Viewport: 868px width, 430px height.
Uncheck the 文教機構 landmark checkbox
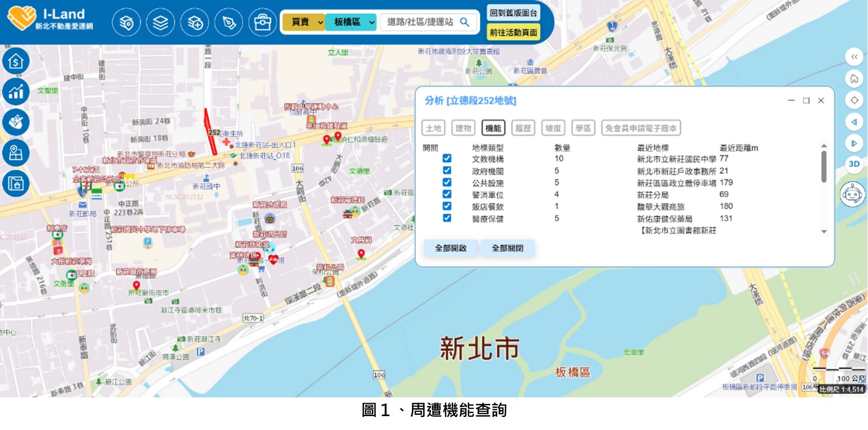(x=447, y=158)
